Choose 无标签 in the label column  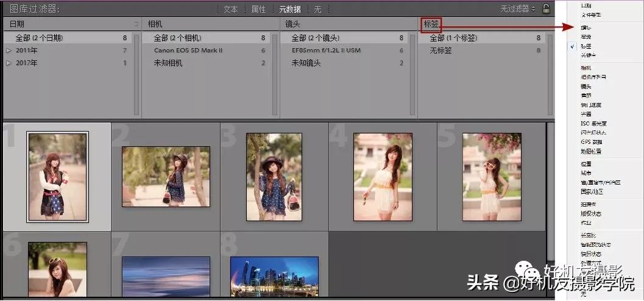click(x=441, y=51)
